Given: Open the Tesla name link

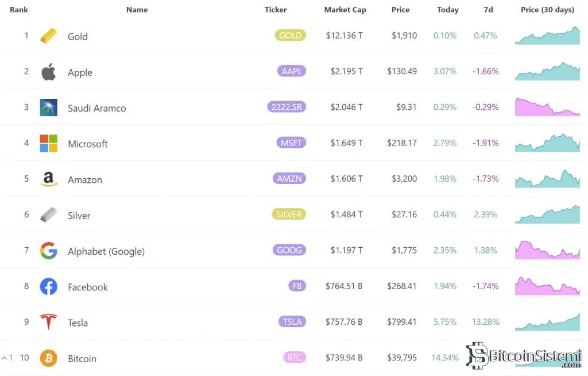Looking at the screenshot, I should click(78, 323).
